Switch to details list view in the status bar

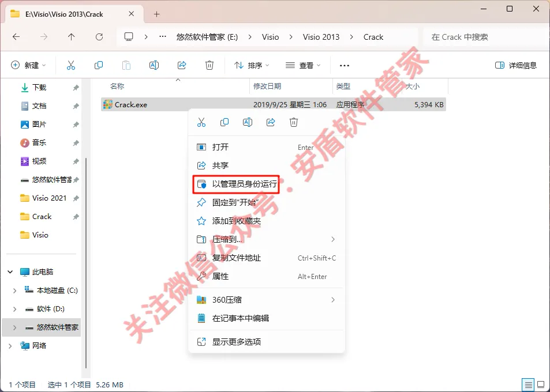[528, 385]
